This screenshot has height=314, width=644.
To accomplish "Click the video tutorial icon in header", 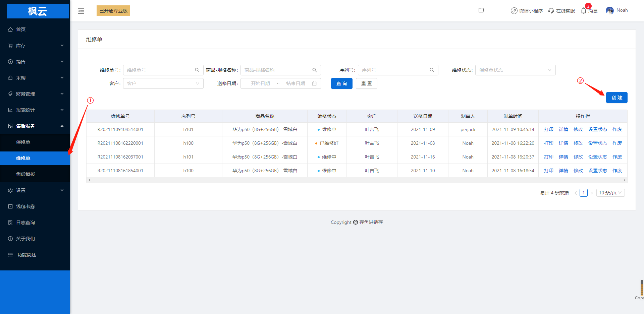I will coord(481,10).
